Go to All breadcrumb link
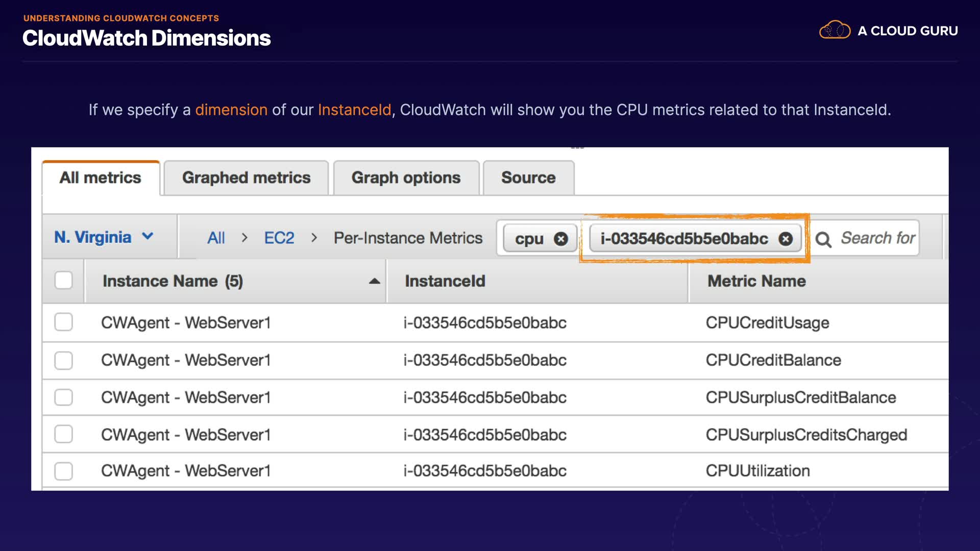The width and height of the screenshot is (980, 551). click(216, 238)
